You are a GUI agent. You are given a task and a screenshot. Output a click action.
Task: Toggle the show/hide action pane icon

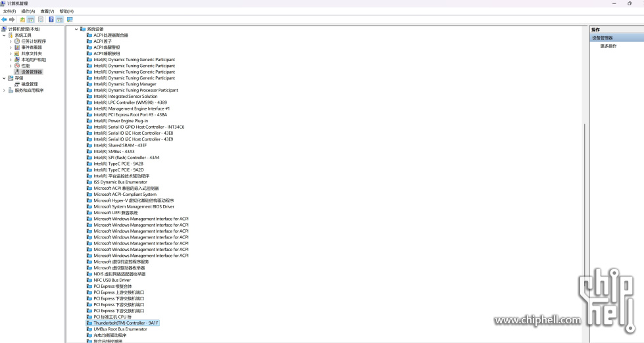pos(60,20)
